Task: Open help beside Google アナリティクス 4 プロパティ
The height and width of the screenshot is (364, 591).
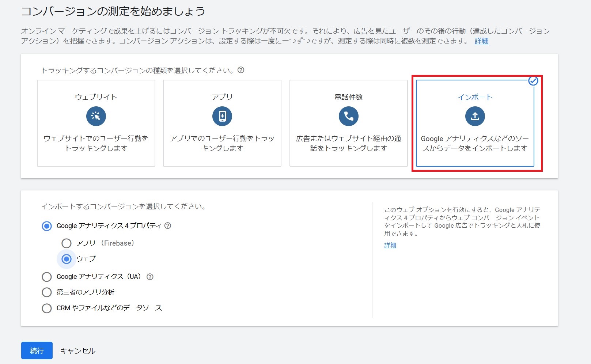Action: point(167,226)
